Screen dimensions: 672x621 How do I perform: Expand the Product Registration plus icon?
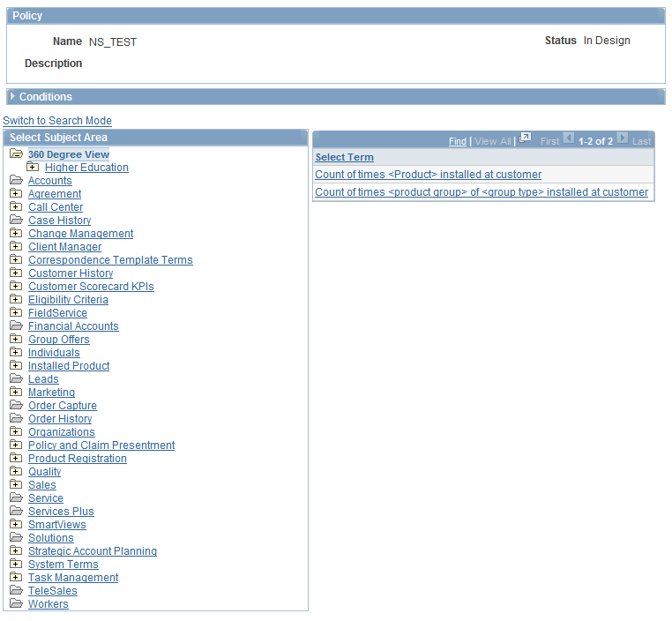click(x=16, y=458)
